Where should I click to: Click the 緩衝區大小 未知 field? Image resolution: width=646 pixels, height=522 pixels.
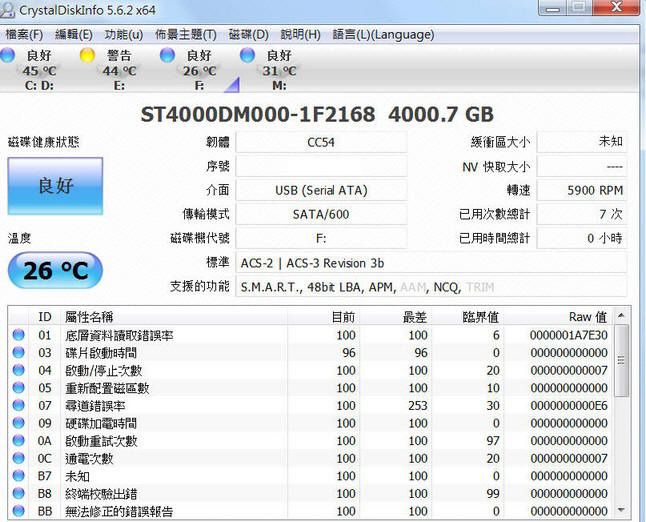582,143
